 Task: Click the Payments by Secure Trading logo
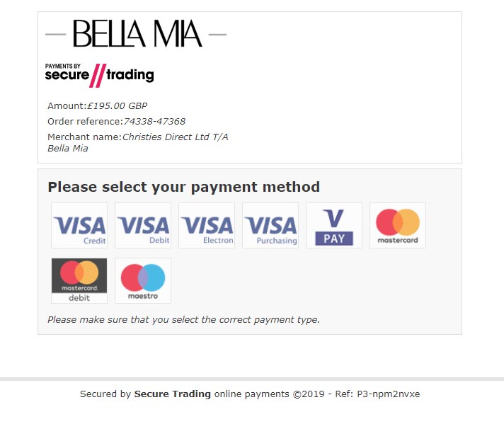coord(99,76)
